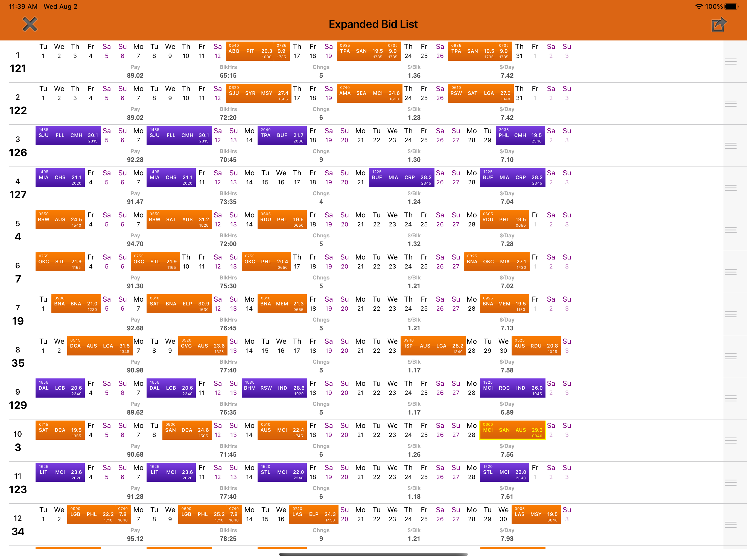The image size is (747, 560).
Task: Open the BUF MIA CRP trip on Mo 21-Fr 25
Action: 402,177
